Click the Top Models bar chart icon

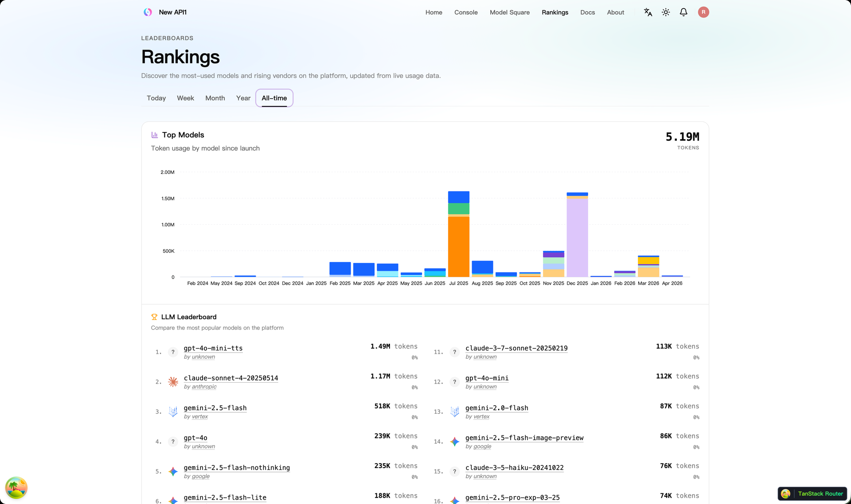click(155, 135)
